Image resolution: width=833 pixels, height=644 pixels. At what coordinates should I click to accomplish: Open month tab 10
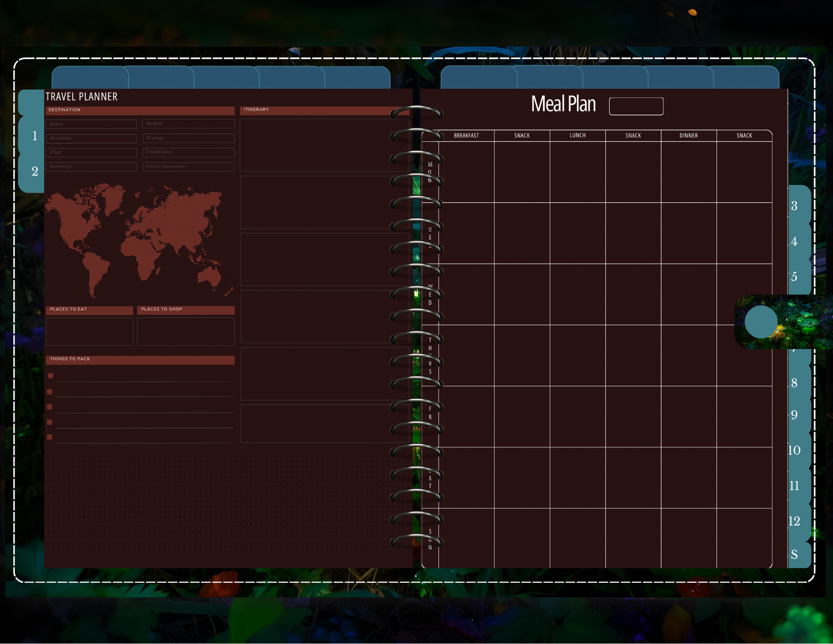(x=794, y=450)
